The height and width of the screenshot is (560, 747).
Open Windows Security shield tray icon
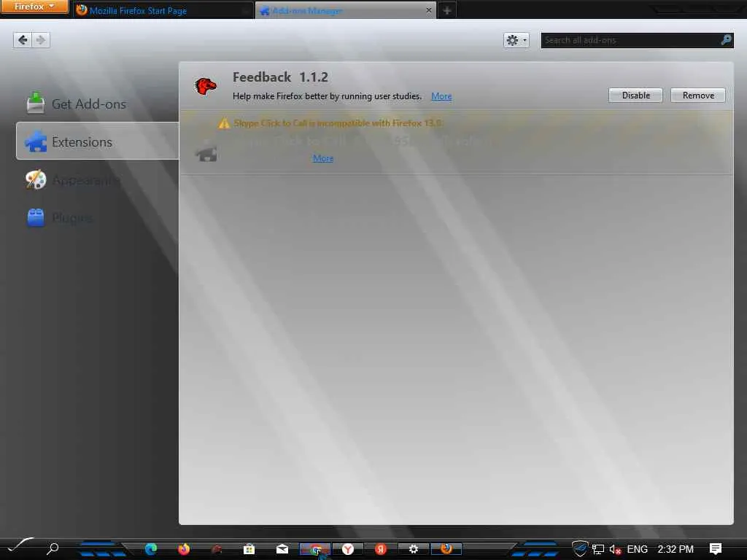click(580, 549)
